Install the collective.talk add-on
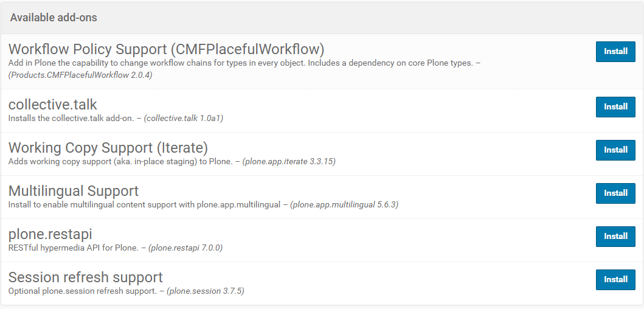Image resolution: width=644 pixels, height=309 pixels. (x=615, y=107)
